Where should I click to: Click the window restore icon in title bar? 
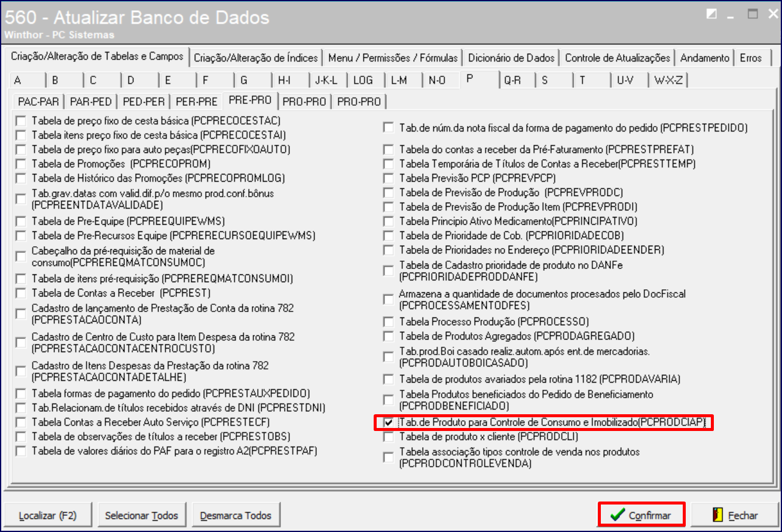pos(753,14)
